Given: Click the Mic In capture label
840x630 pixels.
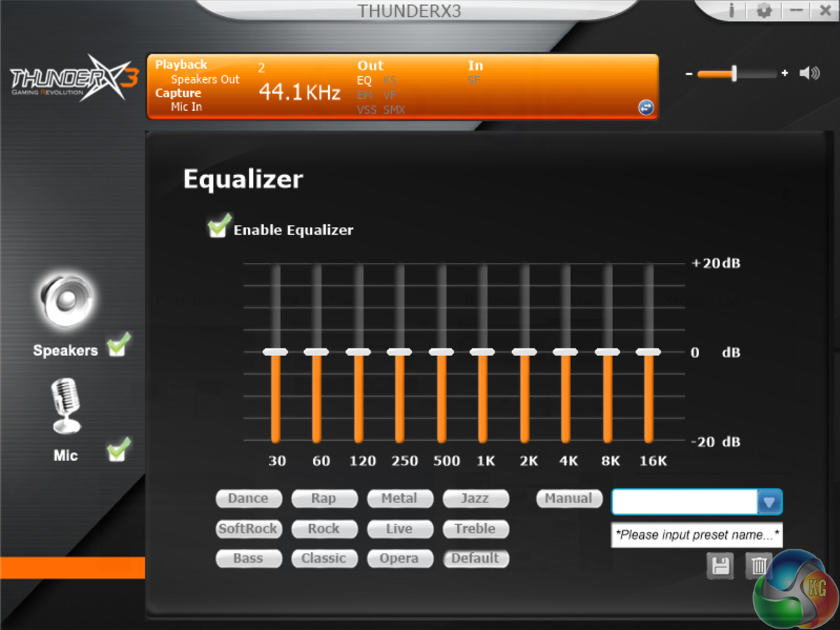Looking at the screenshot, I should (x=186, y=107).
